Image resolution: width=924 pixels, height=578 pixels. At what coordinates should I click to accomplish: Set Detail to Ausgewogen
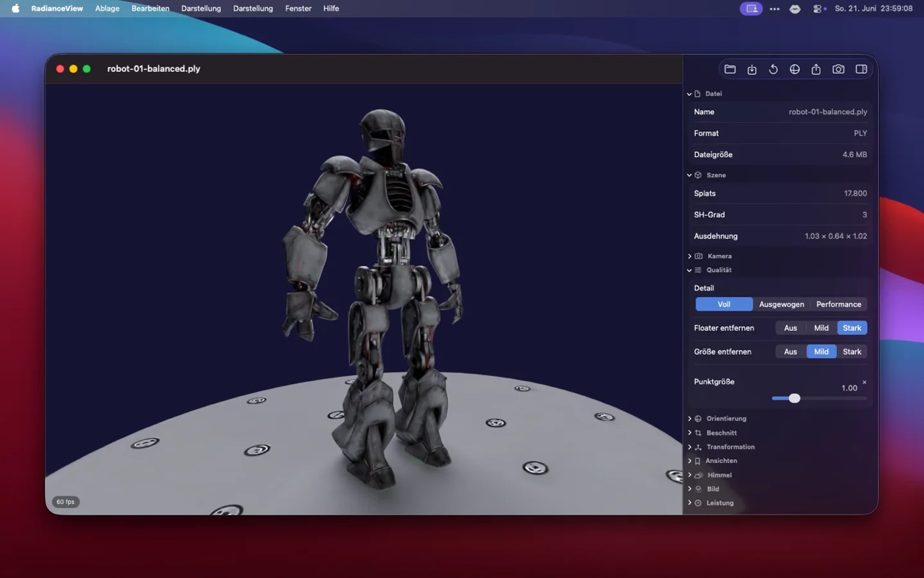[781, 305]
